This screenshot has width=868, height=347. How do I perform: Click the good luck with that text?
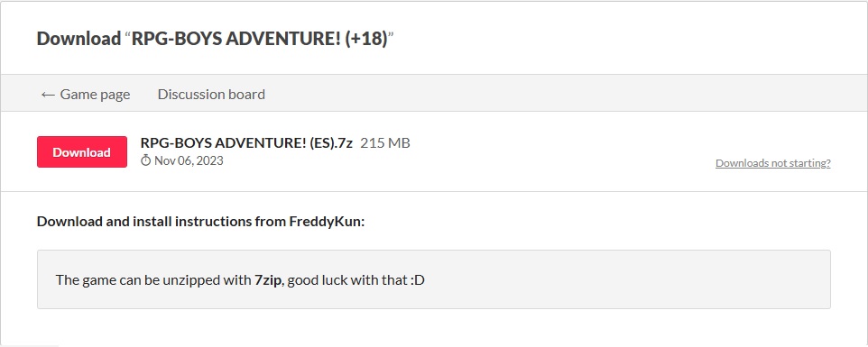pyautogui.click(x=347, y=279)
